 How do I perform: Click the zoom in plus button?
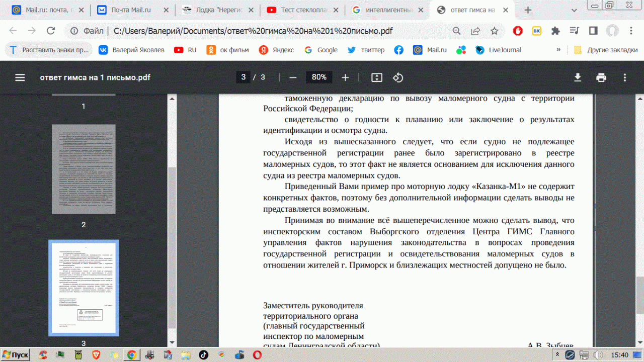pos(345,77)
